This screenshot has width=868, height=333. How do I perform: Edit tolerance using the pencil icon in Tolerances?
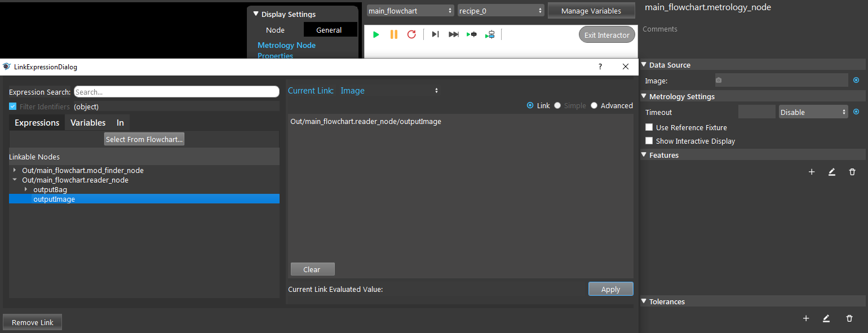[826, 318]
